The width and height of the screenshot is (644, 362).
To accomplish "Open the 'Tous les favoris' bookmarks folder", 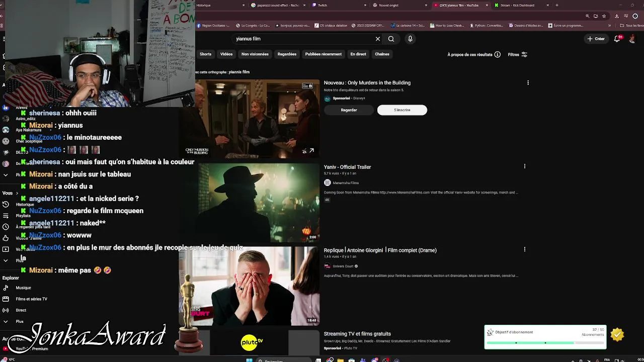I will click(631, 26).
